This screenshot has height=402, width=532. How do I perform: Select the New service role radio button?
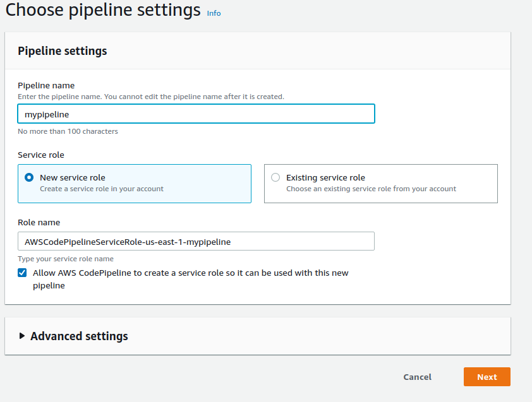click(29, 177)
